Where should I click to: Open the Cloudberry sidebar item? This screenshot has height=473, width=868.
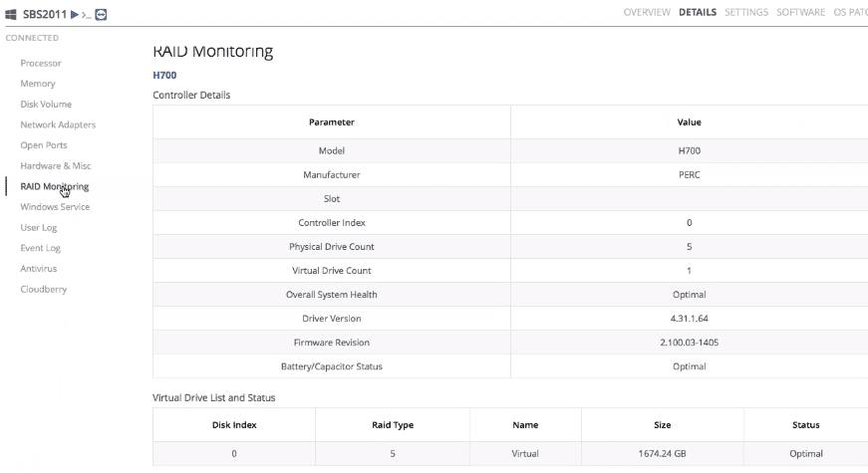pos(44,290)
